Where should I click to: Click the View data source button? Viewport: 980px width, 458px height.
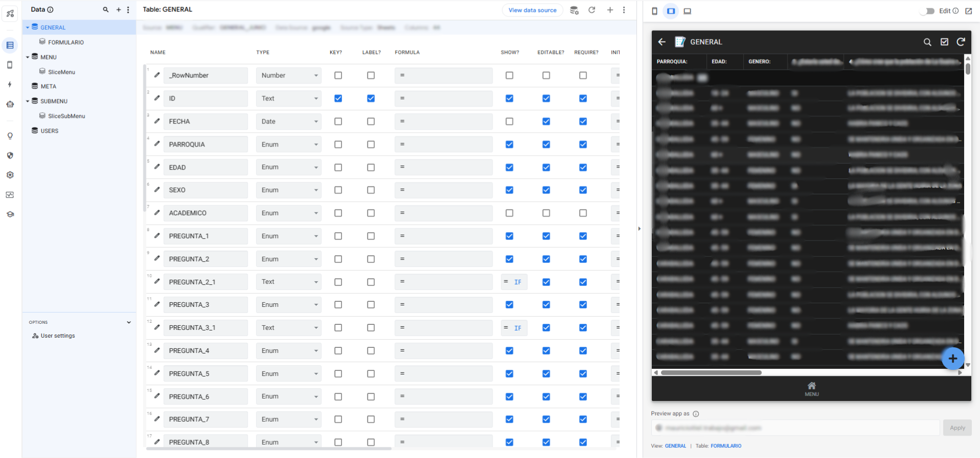point(532,10)
